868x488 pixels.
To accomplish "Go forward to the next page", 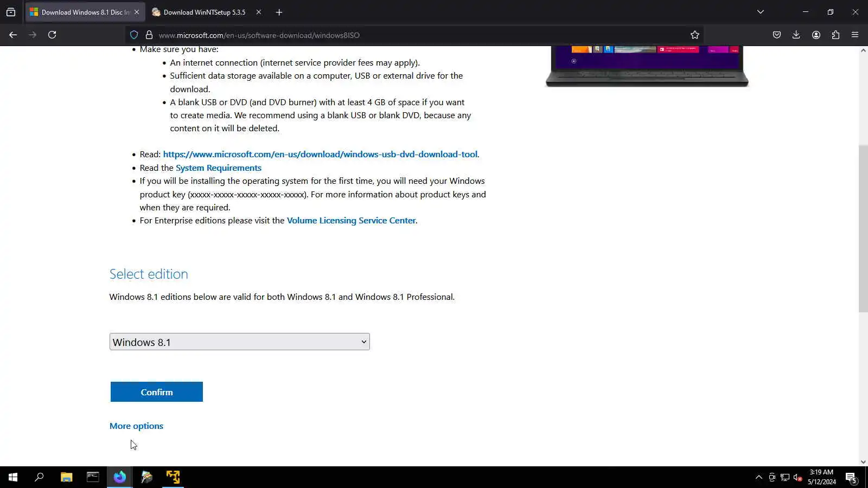I will pos(33,35).
